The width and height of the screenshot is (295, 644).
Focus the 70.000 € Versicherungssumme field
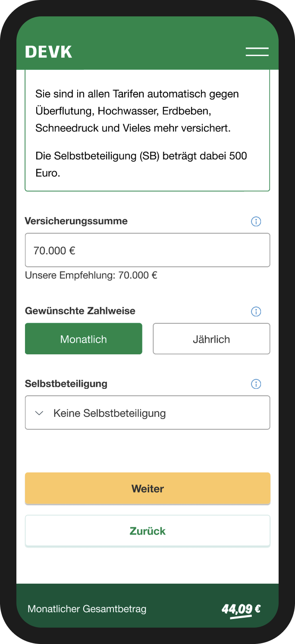147,250
